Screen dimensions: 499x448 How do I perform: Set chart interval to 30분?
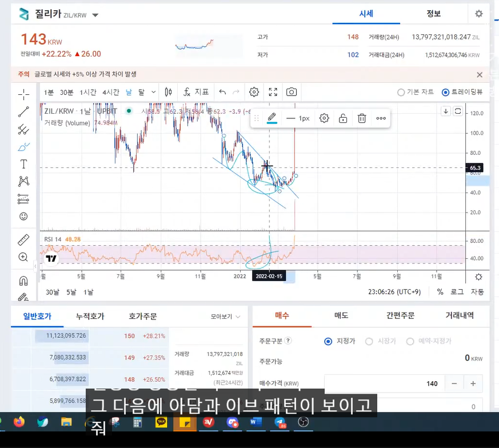(66, 92)
